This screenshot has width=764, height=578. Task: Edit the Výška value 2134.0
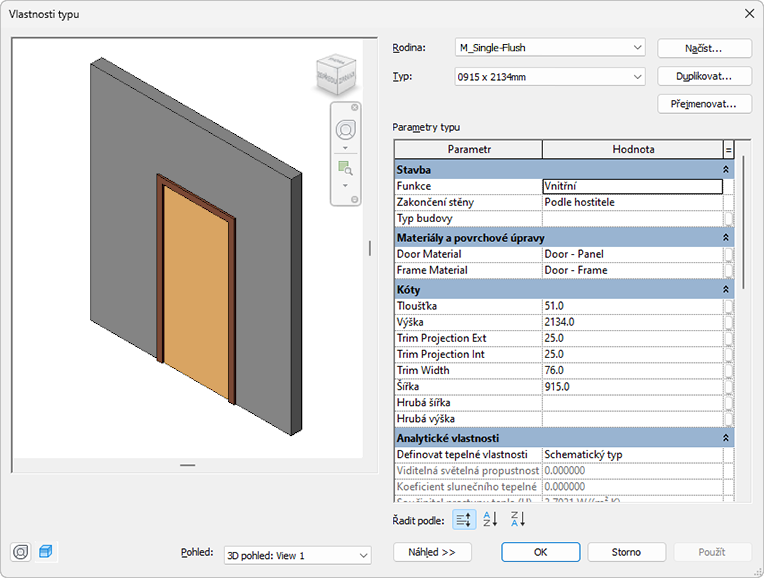pos(632,322)
